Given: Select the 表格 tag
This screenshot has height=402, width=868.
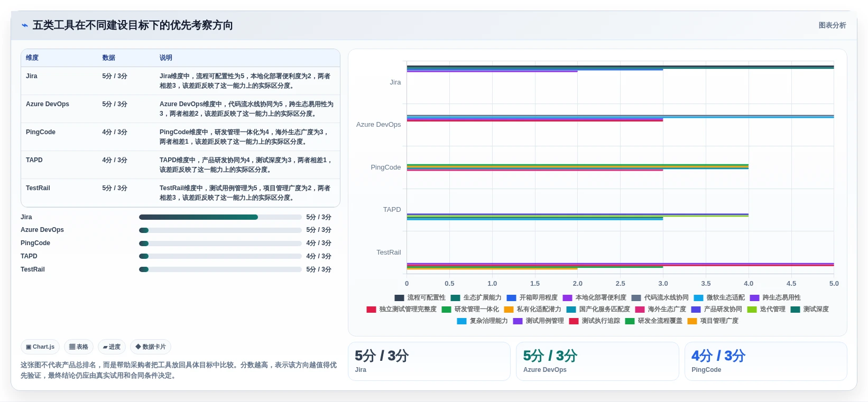Looking at the screenshot, I should (x=79, y=347).
